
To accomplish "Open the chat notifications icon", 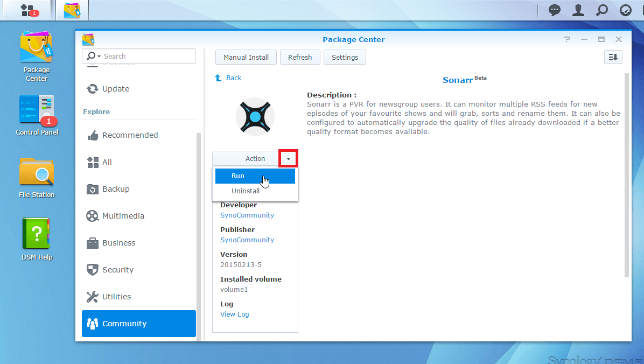I will click(x=555, y=10).
